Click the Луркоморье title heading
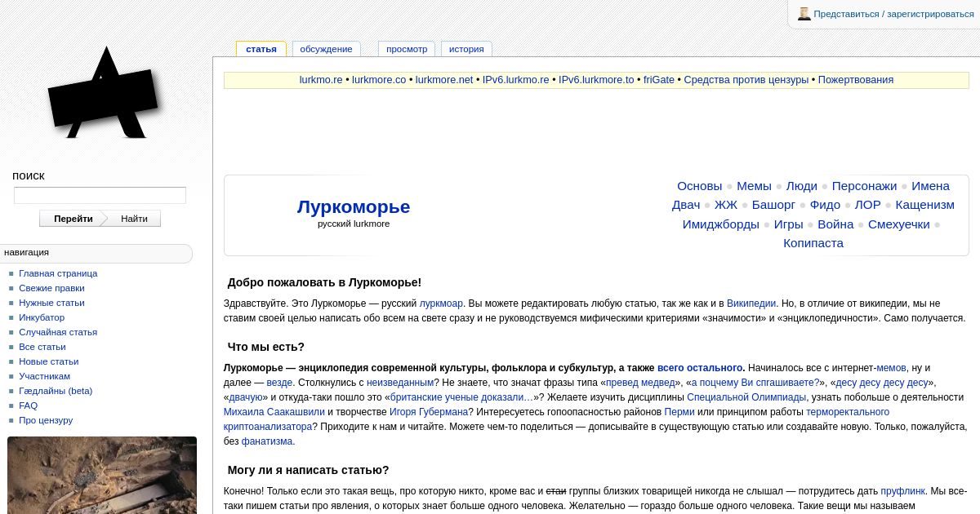The image size is (980, 514). click(x=354, y=206)
